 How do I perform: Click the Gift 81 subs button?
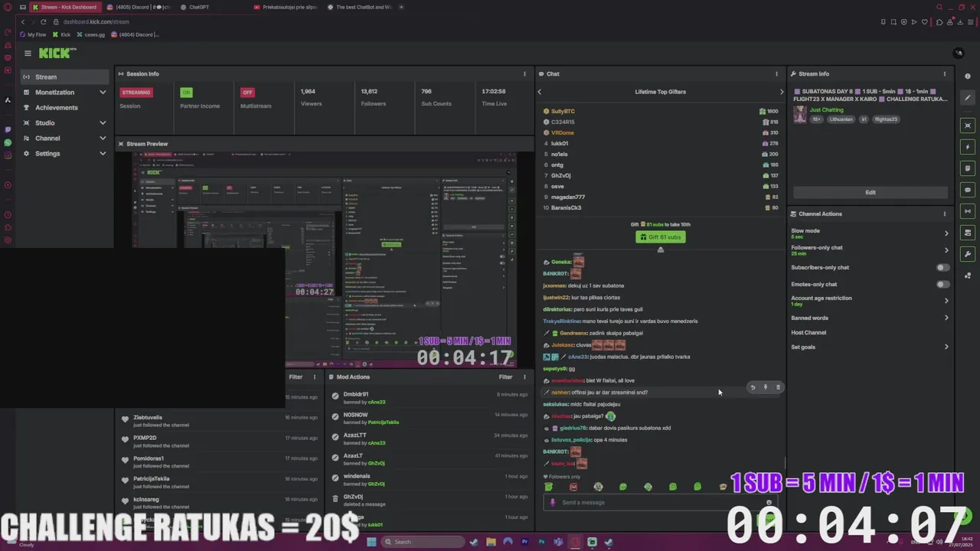tap(660, 237)
